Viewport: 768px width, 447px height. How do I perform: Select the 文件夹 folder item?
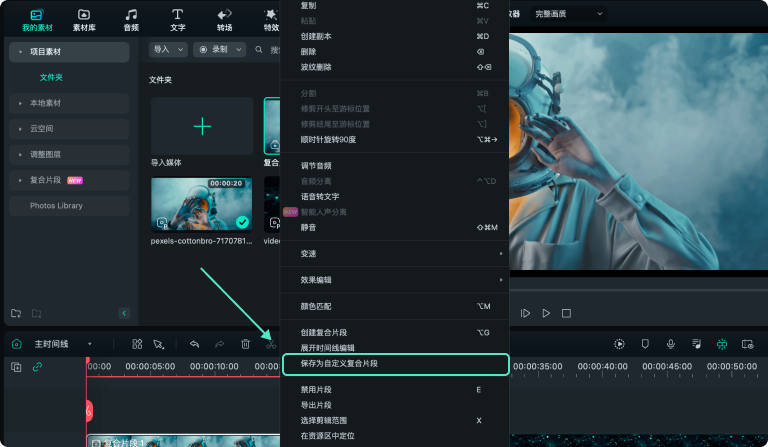click(51, 77)
